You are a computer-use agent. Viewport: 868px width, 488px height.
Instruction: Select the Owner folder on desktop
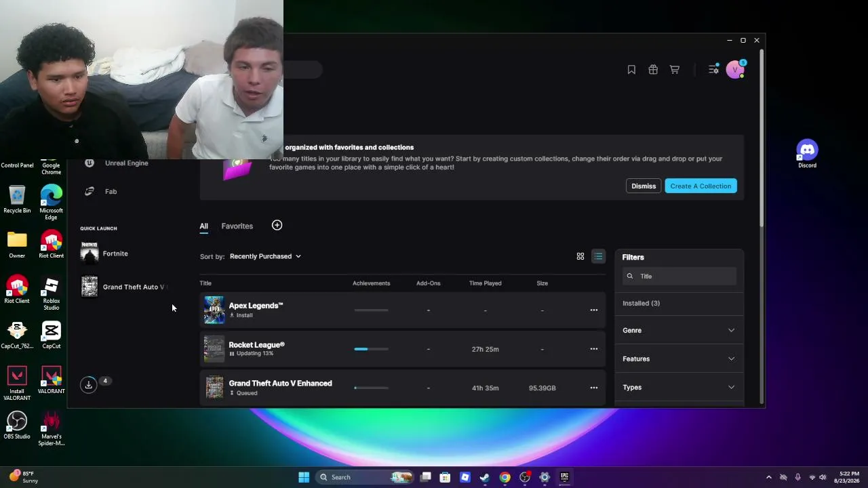click(x=17, y=245)
